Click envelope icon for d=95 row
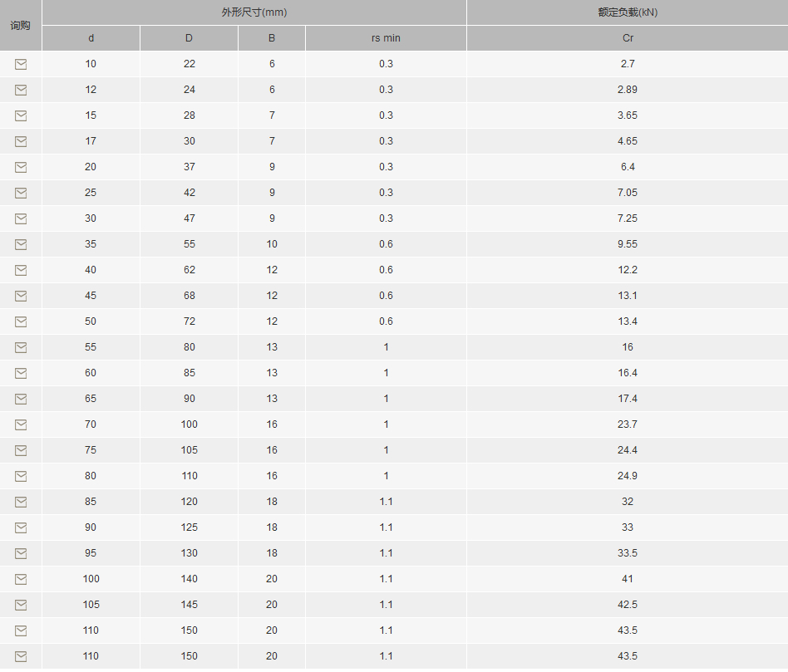 [x=21, y=553]
